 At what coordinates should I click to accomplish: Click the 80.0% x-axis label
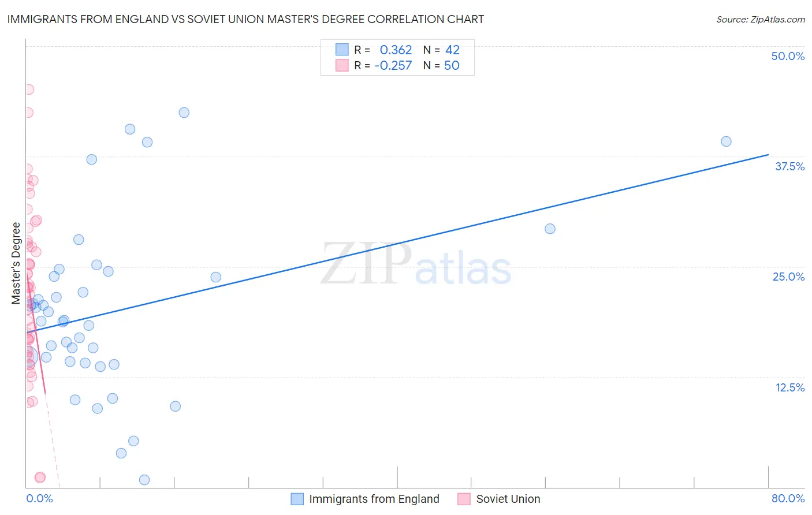pos(787,498)
